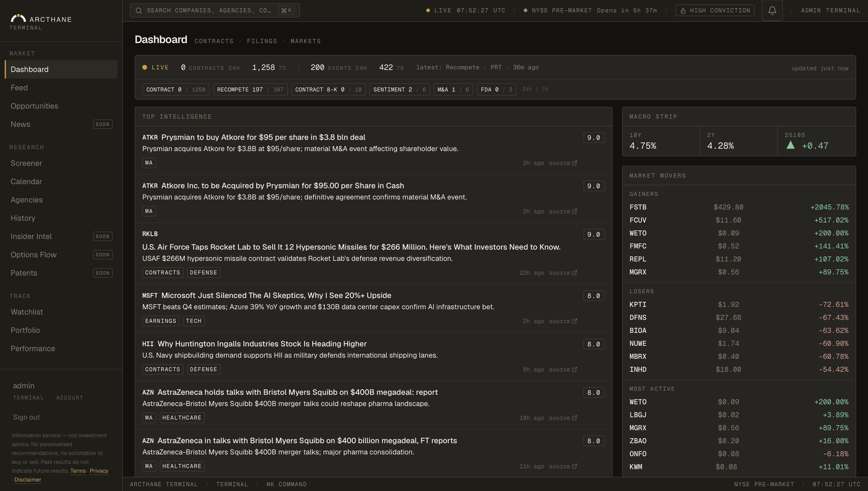Click the HEALTHCARE tag on 'AstraZeneca holds talks'

point(182,418)
